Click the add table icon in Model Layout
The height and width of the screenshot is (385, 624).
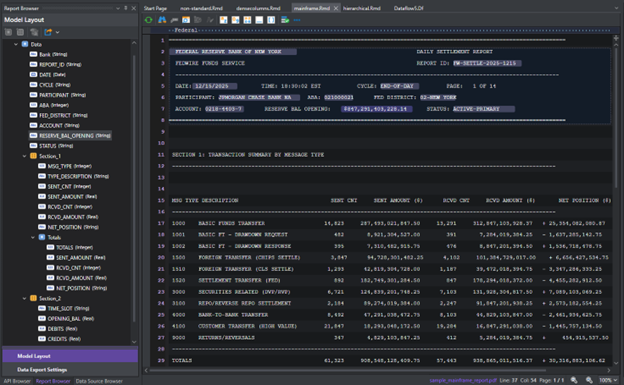[x=20, y=32]
